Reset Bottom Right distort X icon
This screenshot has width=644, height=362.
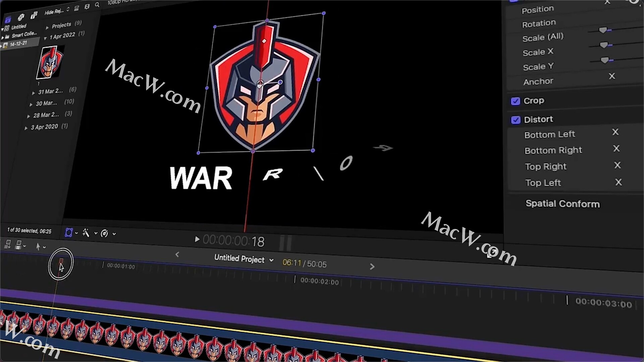(x=616, y=148)
